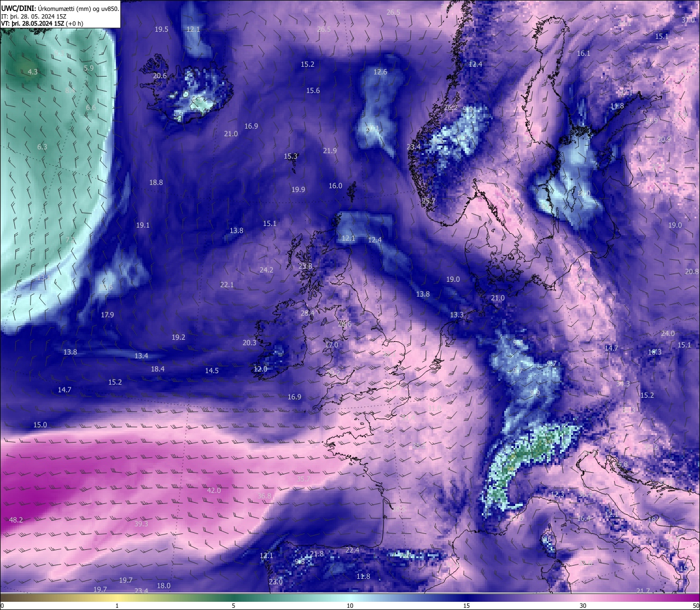The height and width of the screenshot is (610, 700).
Task: Click the 13.3 value label
Action: pos(457,315)
